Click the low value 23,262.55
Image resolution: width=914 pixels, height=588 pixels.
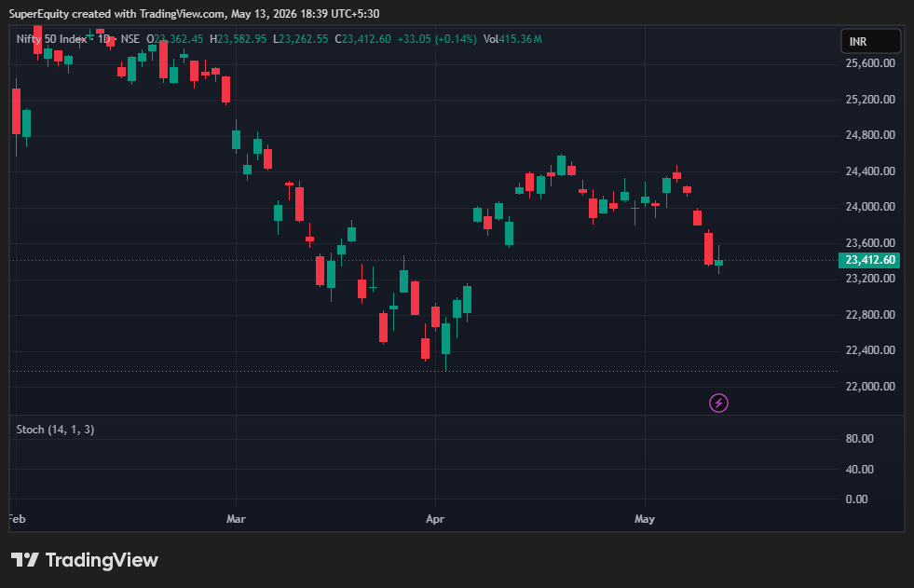coord(304,39)
